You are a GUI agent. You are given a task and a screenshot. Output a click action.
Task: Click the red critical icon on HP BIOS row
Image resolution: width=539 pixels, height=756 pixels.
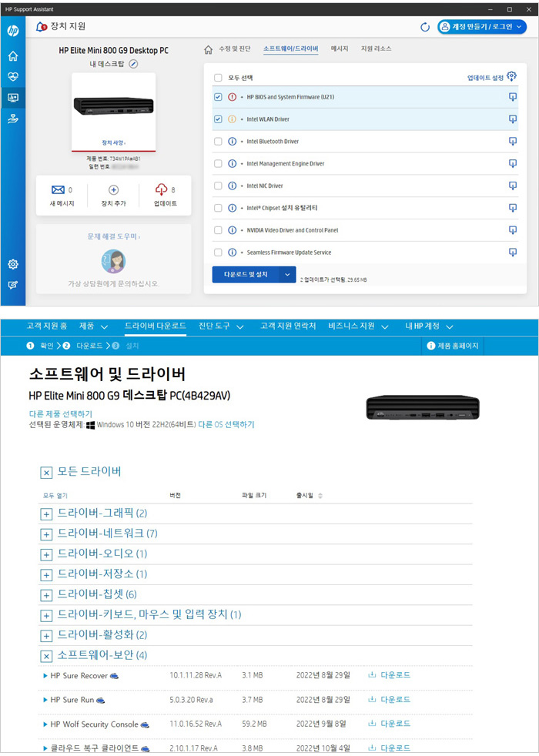[232, 97]
